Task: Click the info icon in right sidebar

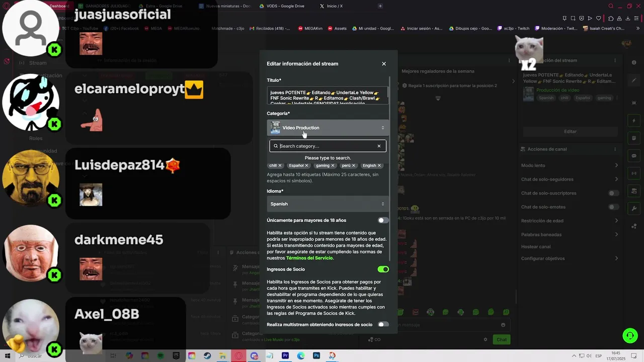Action: coord(634,62)
